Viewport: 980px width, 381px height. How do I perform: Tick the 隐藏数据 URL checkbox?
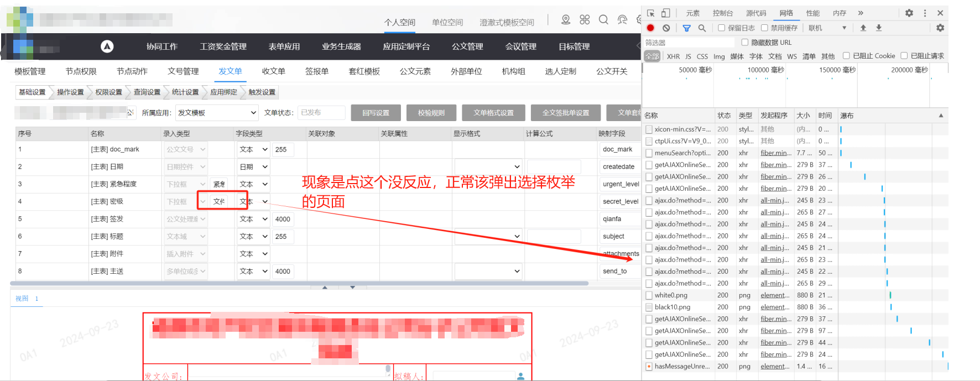(744, 42)
